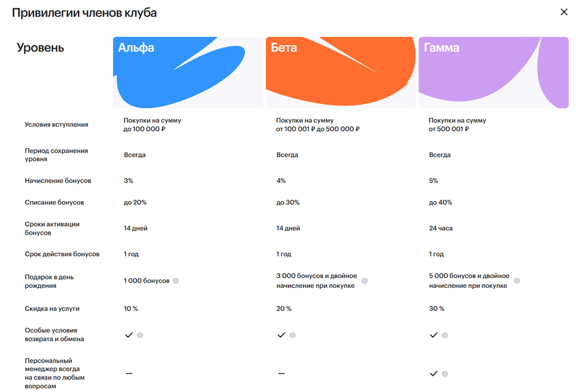583x392 pixels.
Task: Open info icon beside Бета birthday gift
Action: 365,281
